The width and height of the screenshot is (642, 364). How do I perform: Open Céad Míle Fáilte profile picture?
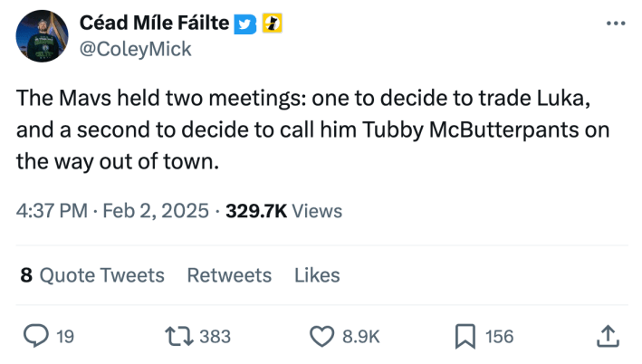click(42, 37)
